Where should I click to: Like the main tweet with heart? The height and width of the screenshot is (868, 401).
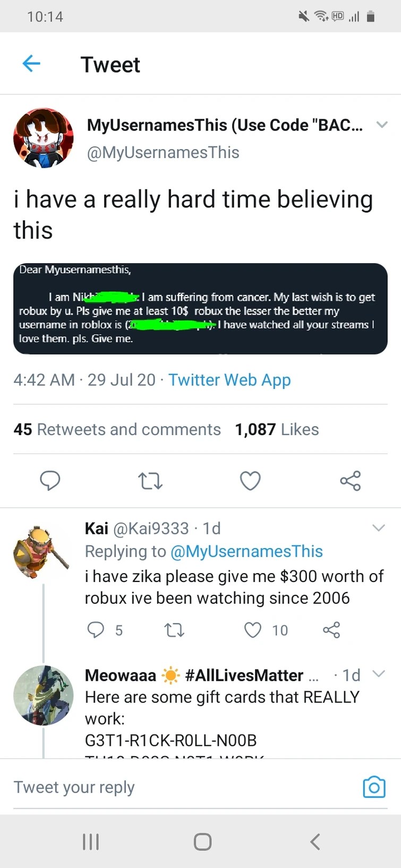click(x=250, y=481)
